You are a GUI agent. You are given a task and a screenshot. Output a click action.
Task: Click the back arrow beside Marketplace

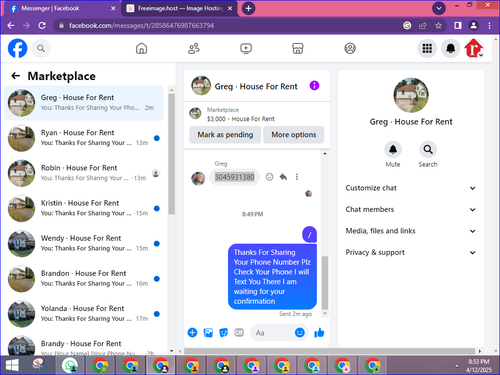(15, 76)
